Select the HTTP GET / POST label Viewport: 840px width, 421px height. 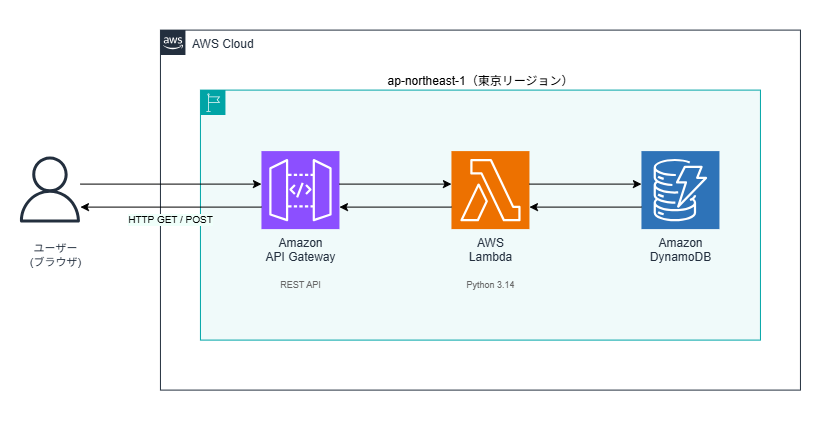[170, 220]
